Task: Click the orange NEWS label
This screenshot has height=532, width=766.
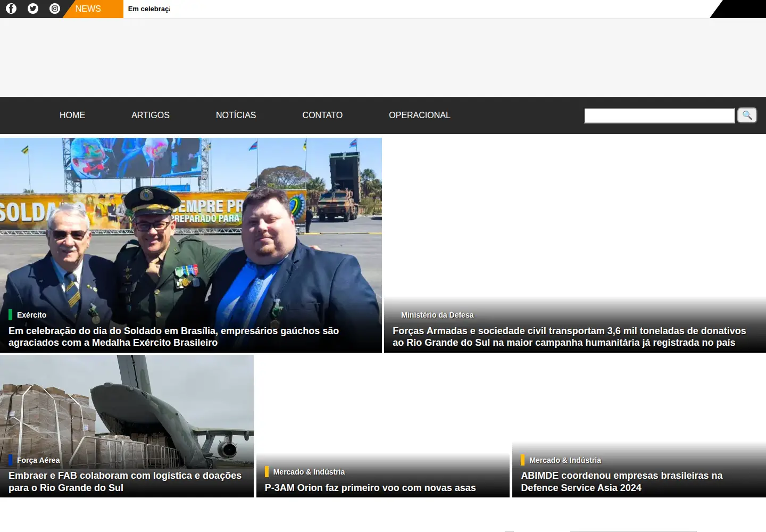Action: point(88,9)
